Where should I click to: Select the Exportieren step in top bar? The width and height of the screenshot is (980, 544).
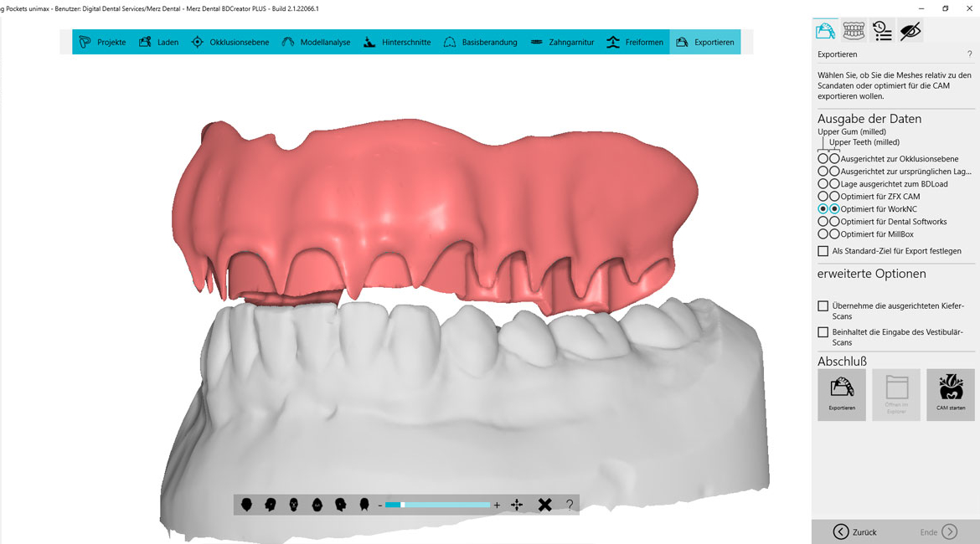(x=705, y=42)
